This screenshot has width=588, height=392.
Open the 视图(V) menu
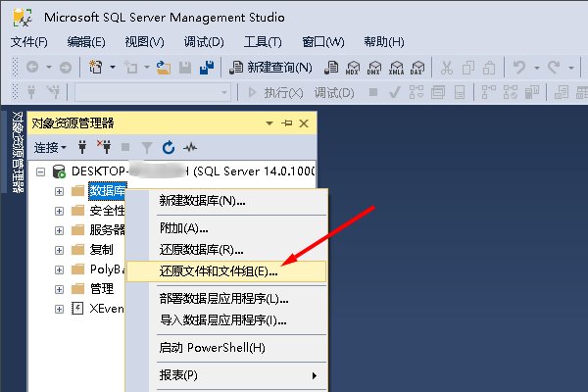(x=144, y=41)
